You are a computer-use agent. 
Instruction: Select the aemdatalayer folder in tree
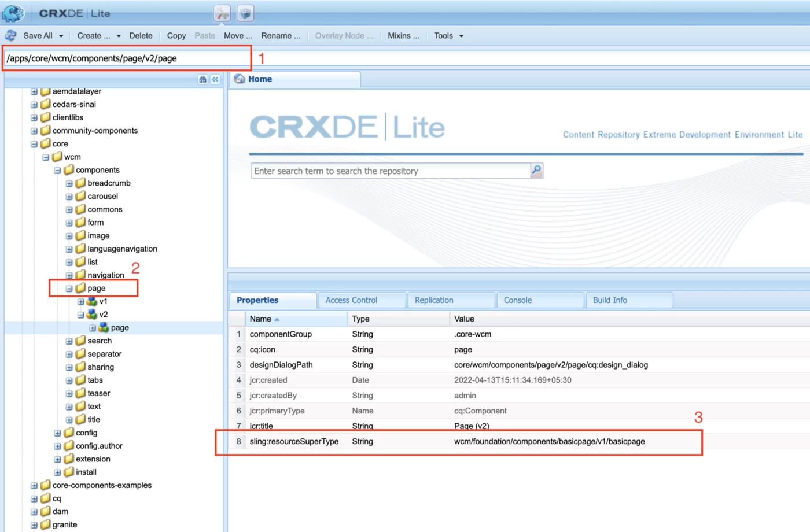point(77,91)
